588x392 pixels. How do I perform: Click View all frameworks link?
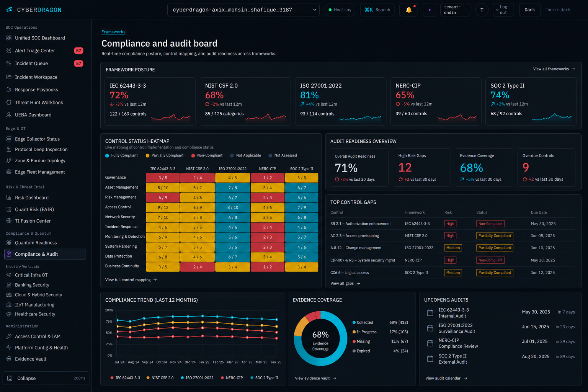(554, 69)
